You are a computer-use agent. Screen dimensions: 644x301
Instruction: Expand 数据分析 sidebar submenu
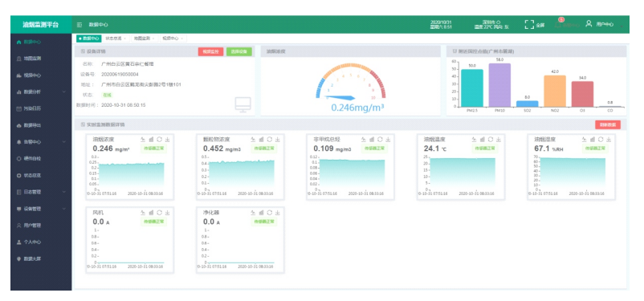tap(41, 92)
